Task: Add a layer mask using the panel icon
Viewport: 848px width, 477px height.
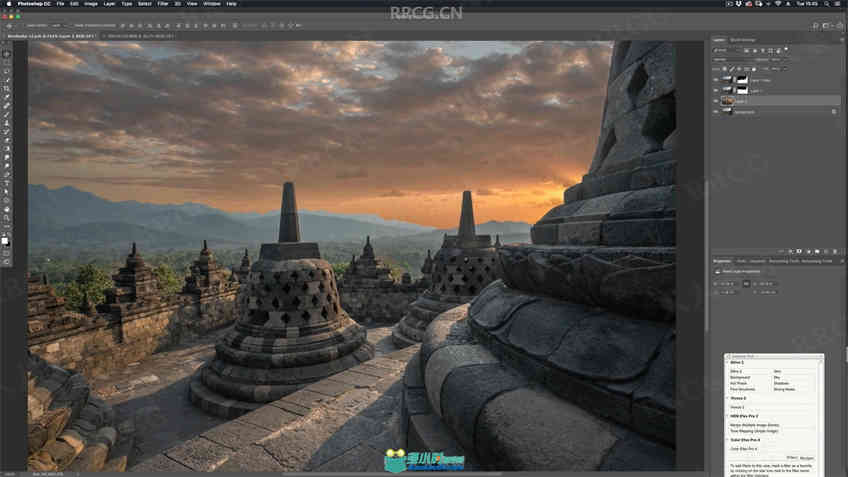Action: pyautogui.click(x=799, y=251)
